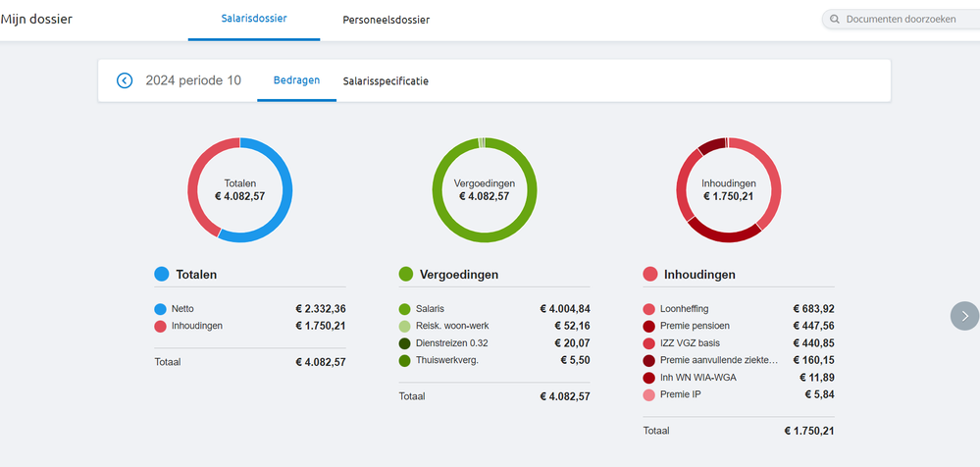The image size is (980, 467).
Task: Click the IZZ VGZ basis legend dot
Action: 648,343
